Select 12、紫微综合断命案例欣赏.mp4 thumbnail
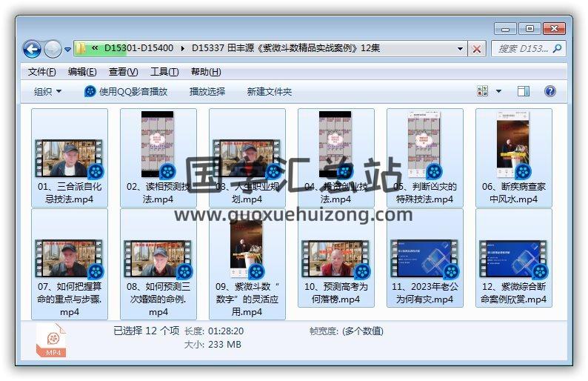 pyautogui.click(x=513, y=259)
